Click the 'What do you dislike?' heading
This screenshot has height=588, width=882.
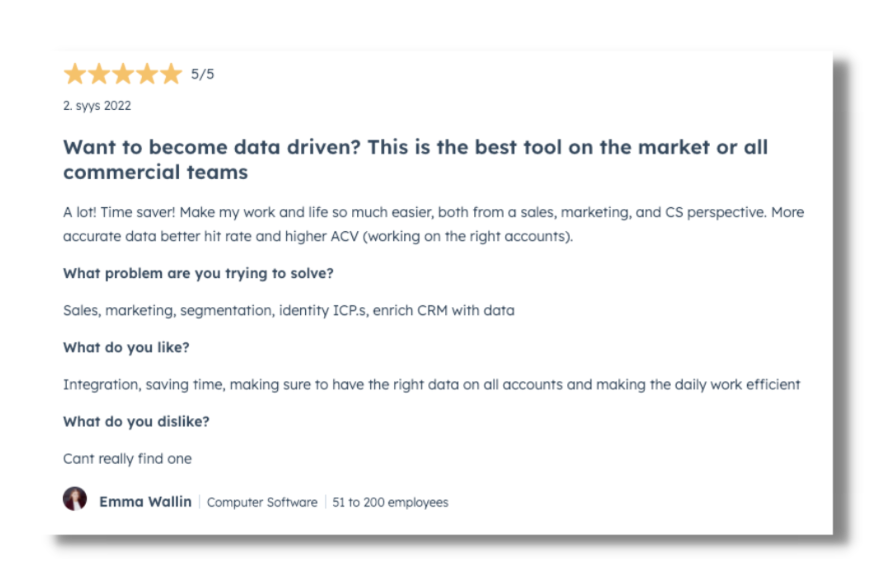tap(136, 422)
